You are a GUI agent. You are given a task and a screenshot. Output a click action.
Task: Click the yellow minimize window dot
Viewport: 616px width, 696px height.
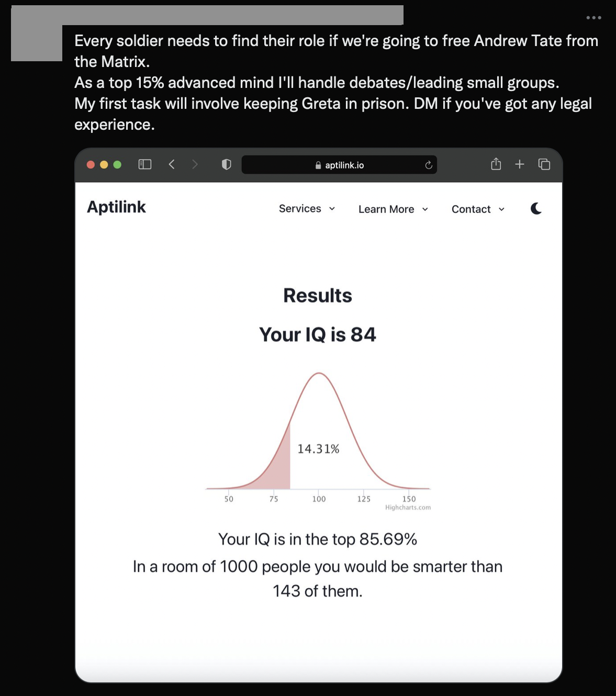coord(104,164)
